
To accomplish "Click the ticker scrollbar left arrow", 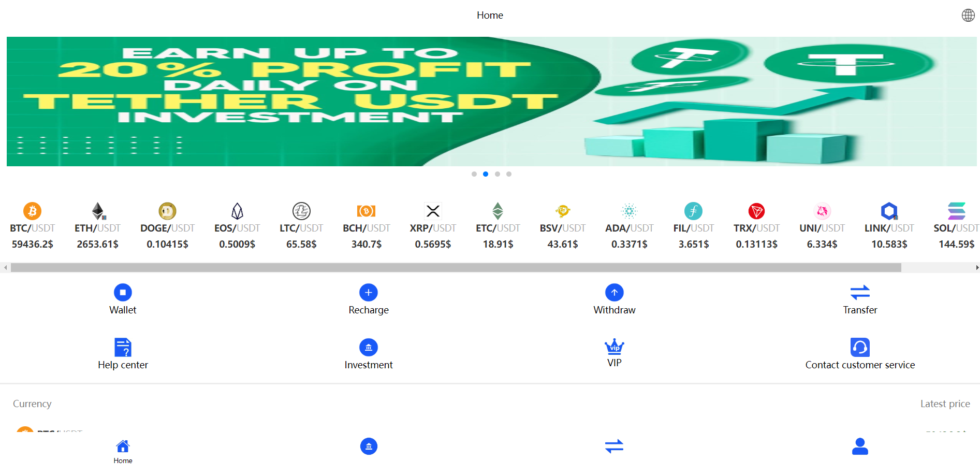I will click(5, 267).
